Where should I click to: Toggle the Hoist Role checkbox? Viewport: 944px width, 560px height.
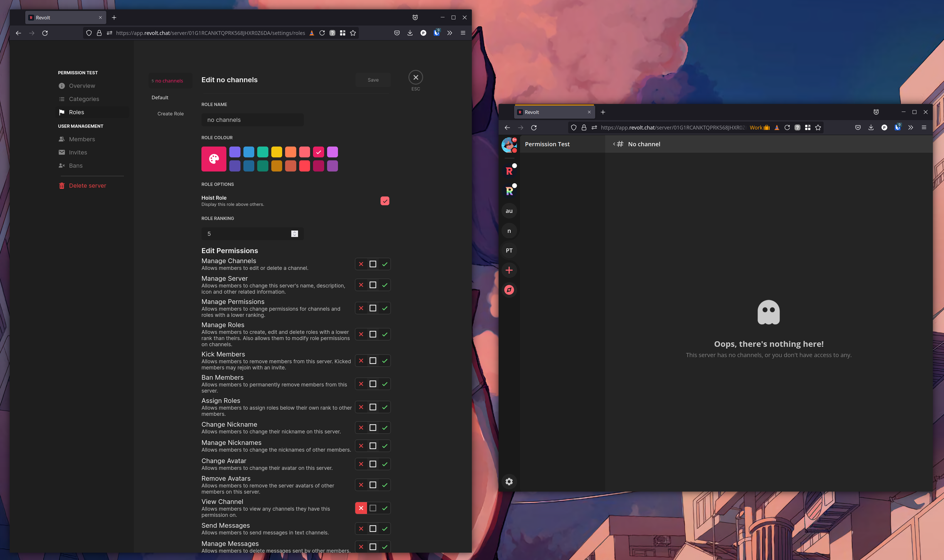pyautogui.click(x=384, y=201)
